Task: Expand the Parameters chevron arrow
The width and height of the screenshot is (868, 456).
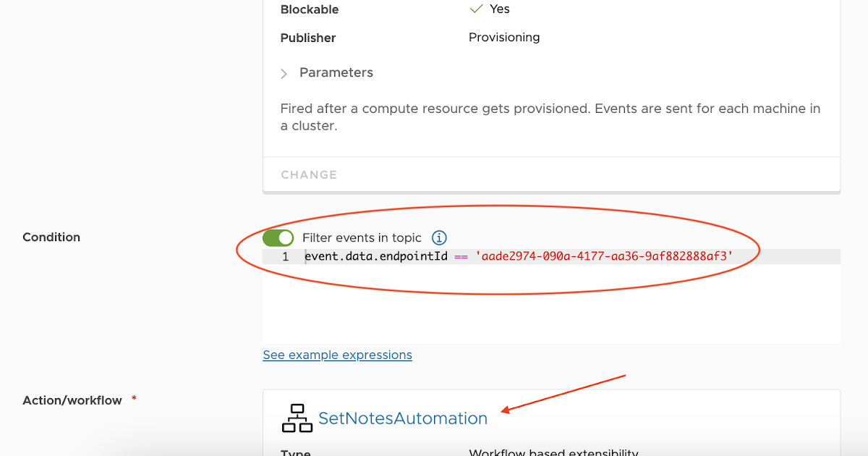Action: pos(284,73)
